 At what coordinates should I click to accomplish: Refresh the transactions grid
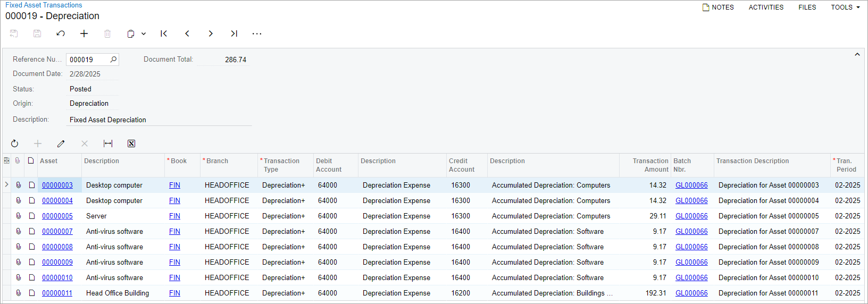point(14,143)
